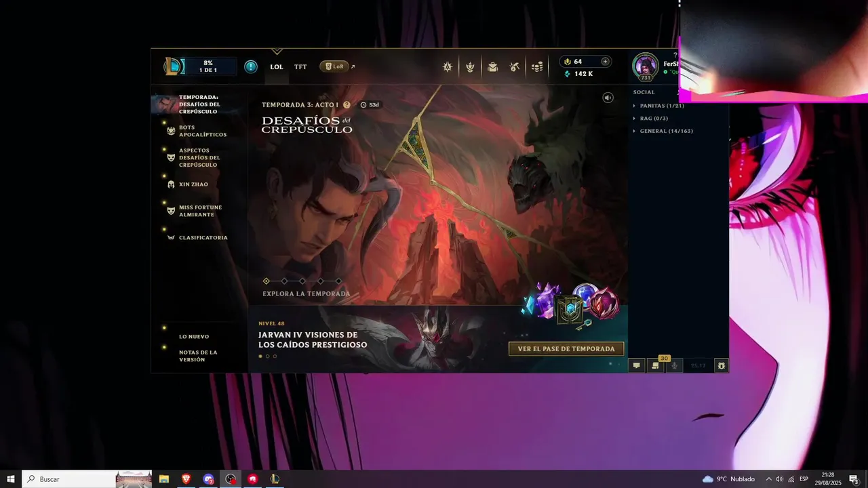Open Lo Nuevo in the sidebar
Viewport: 868px width, 488px height.
(x=194, y=336)
